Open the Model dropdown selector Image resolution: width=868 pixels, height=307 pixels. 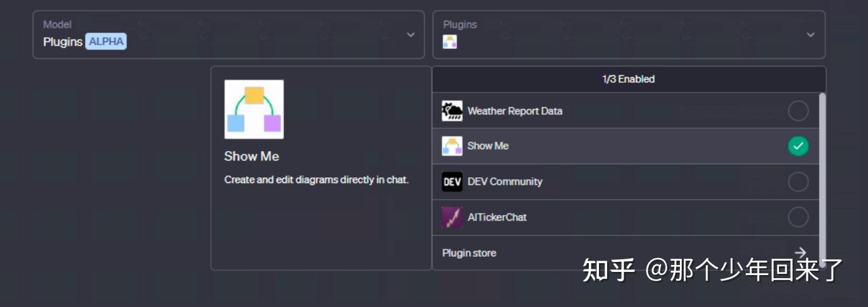(228, 35)
